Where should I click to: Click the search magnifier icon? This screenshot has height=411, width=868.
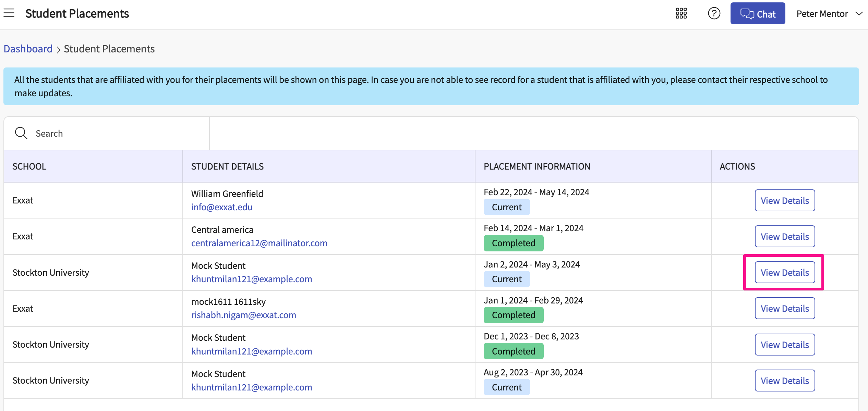coord(21,133)
